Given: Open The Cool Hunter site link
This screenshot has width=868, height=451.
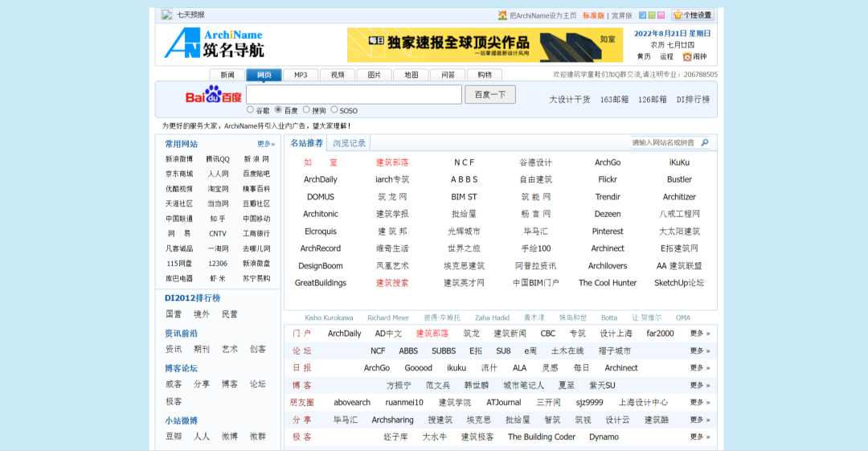Looking at the screenshot, I should (x=608, y=282).
